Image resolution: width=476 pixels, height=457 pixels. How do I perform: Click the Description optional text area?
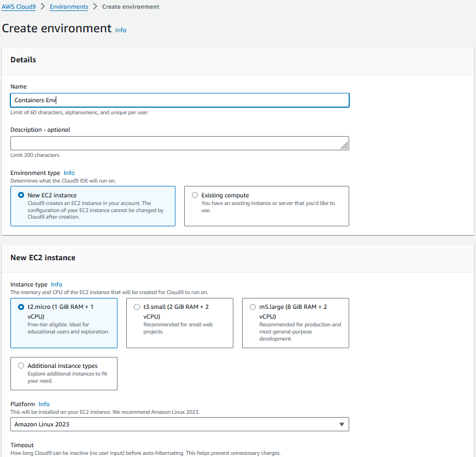click(x=180, y=143)
